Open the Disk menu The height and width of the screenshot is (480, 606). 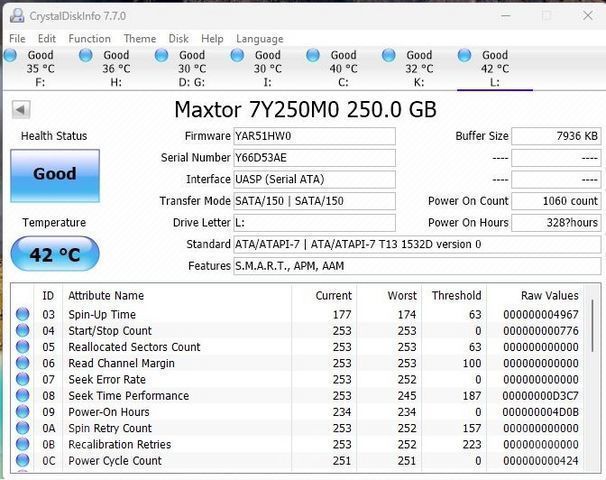click(x=179, y=39)
